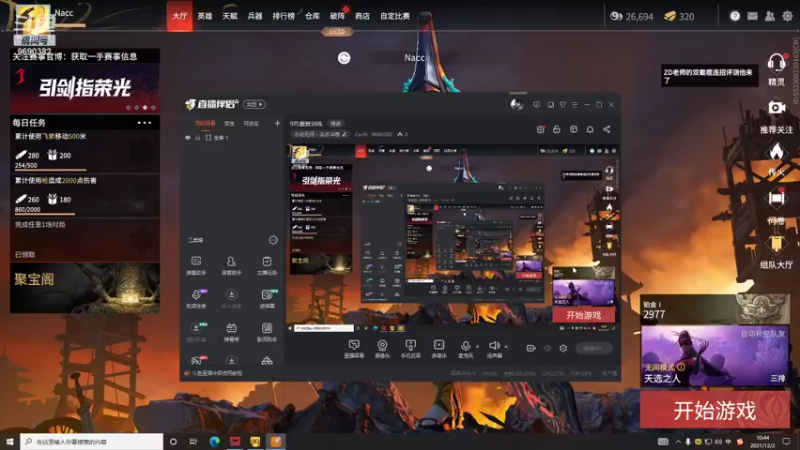This screenshot has width=800, height=450.
Task: Open Microsoft Edge from taskbar
Action: click(214, 441)
